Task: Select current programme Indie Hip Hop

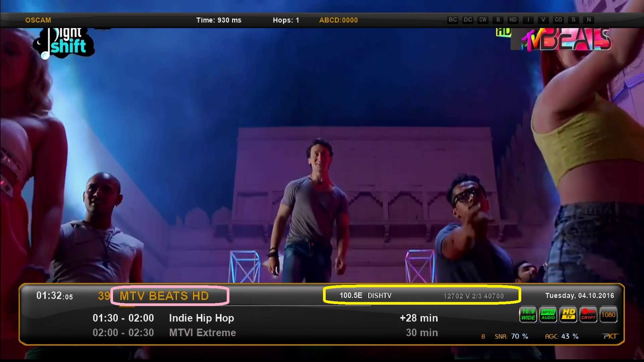Action: pyautogui.click(x=202, y=318)
